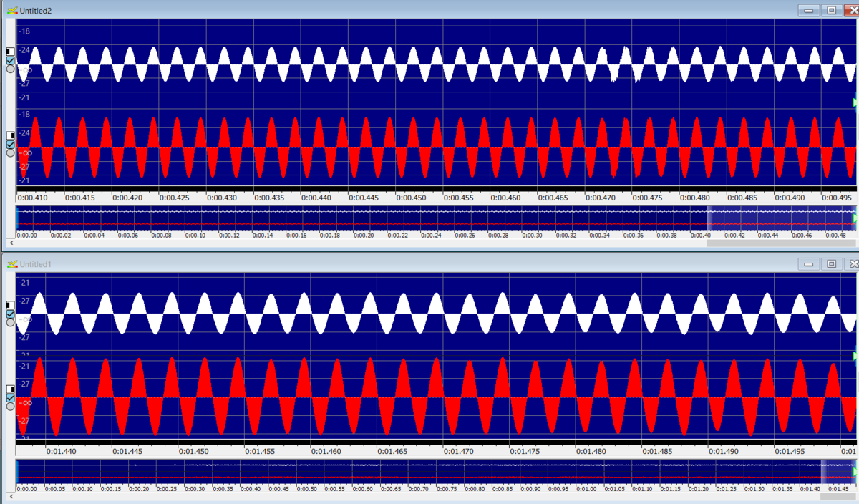Click the scroll-left arrow in the Untitled2 window
The width and height of the screenshot is (859, 504).
11,243
